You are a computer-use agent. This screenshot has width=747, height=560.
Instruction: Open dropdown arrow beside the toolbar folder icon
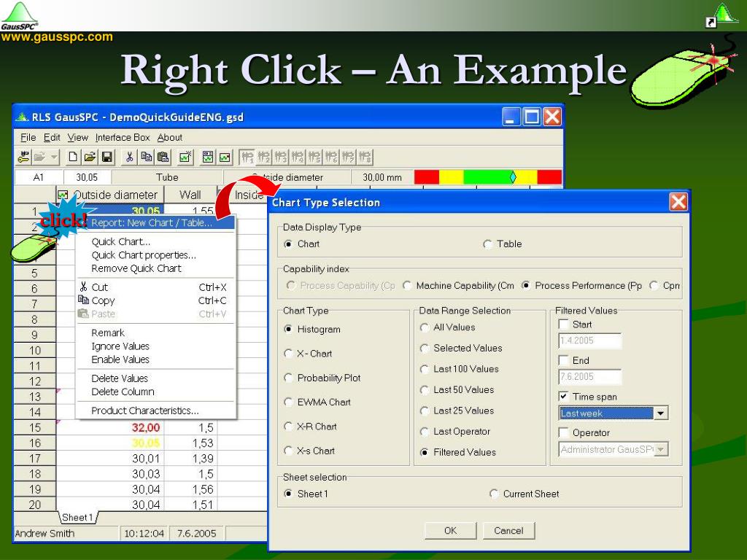(55, 157)
